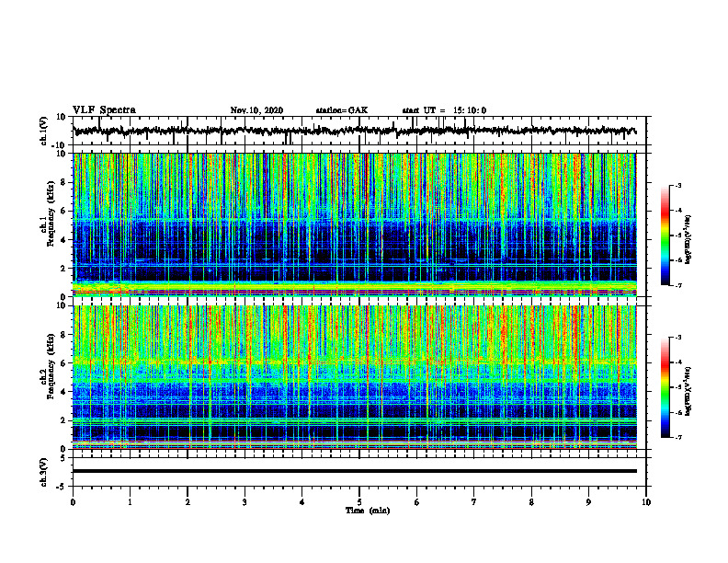Click the "8" kHz tick on ch.1 spectrogram axis

point(64,182)
